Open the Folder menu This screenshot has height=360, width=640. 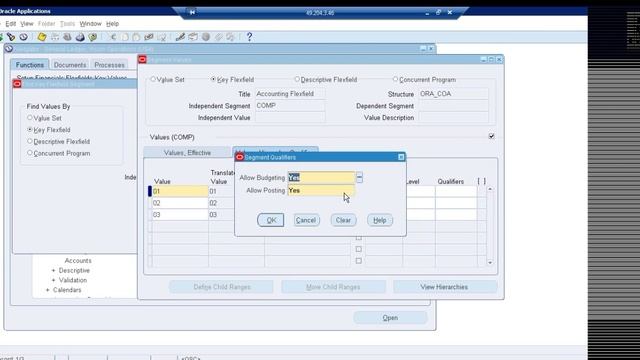click(47, 24)
